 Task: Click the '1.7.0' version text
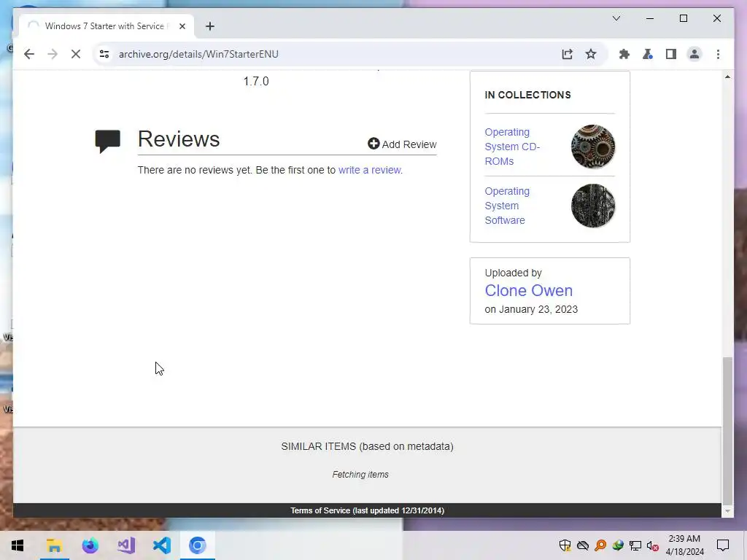[256, 81]
